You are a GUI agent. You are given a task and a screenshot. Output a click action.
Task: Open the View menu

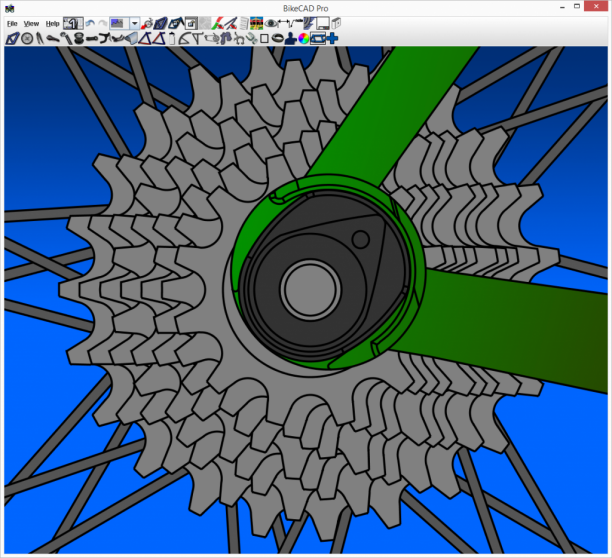(31, 24)
